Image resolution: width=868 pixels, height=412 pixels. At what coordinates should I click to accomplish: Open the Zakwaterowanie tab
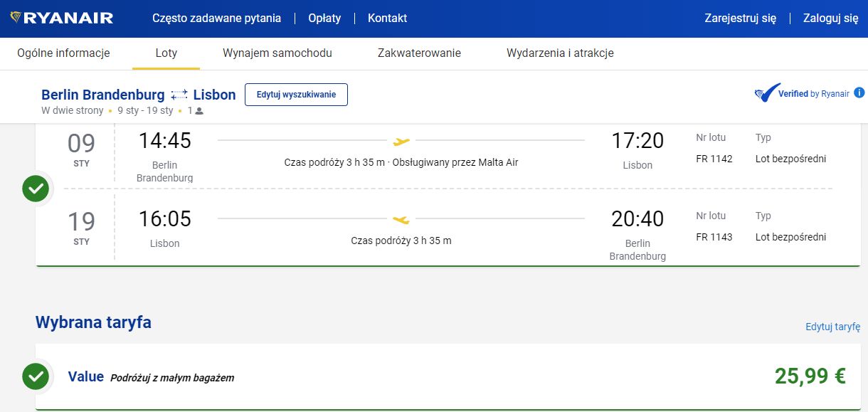pyautogui.click(x=419, y=53)
